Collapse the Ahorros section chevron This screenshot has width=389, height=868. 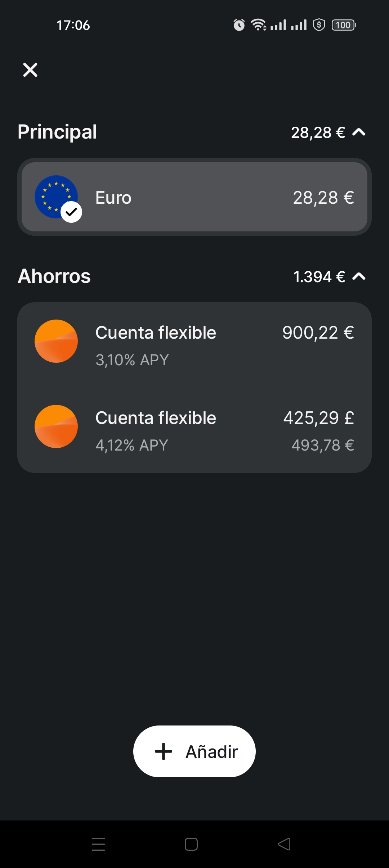pos(359,276)
